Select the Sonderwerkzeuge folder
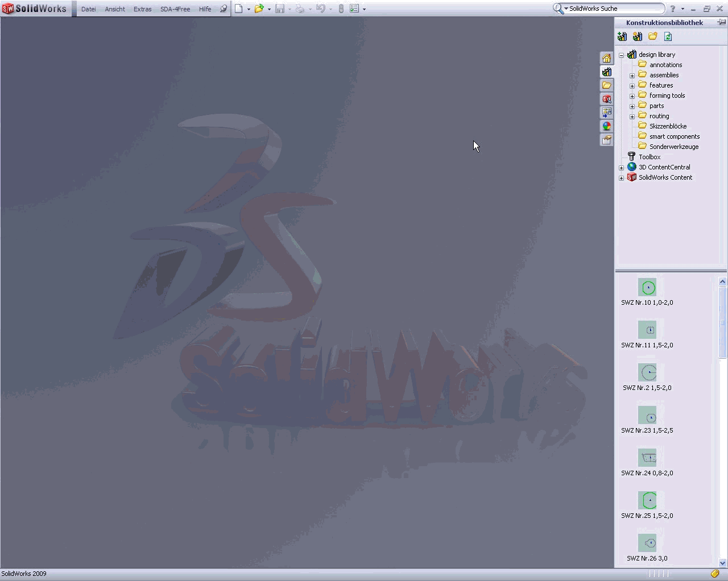 click(x=674, y=147)
